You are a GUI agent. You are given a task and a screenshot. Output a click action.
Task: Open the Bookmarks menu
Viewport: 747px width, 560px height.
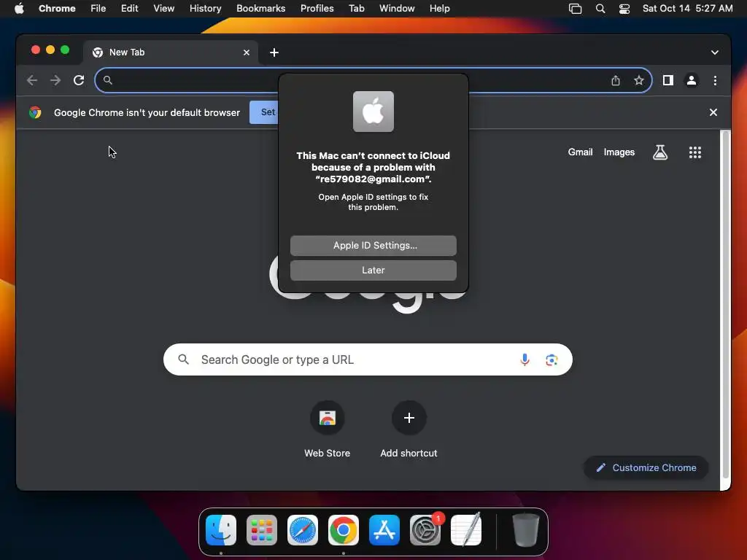pos(260,8)
